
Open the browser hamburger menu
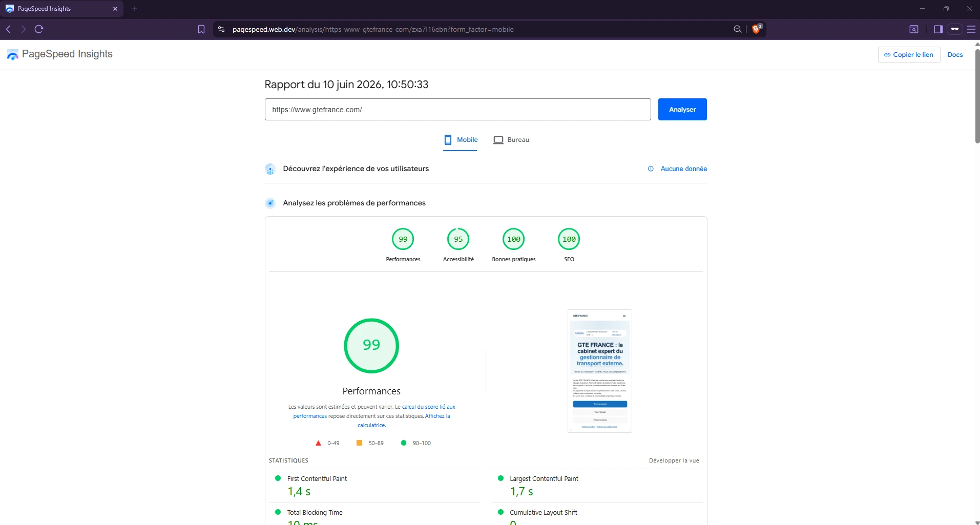coord(971,29)
